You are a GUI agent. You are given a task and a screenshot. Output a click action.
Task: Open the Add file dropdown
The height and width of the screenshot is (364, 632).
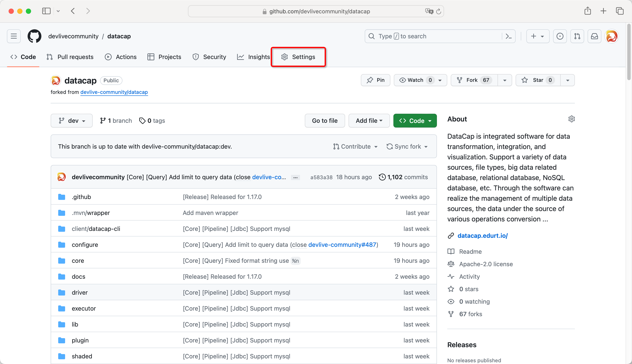click(369, 121)
